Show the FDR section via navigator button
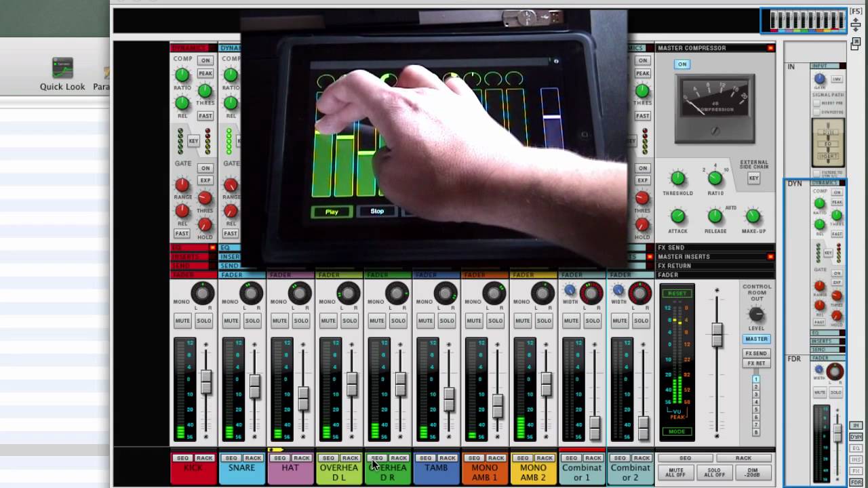Image resolution: width=868 pixels, height=488 pixels. tap(856, 482)
